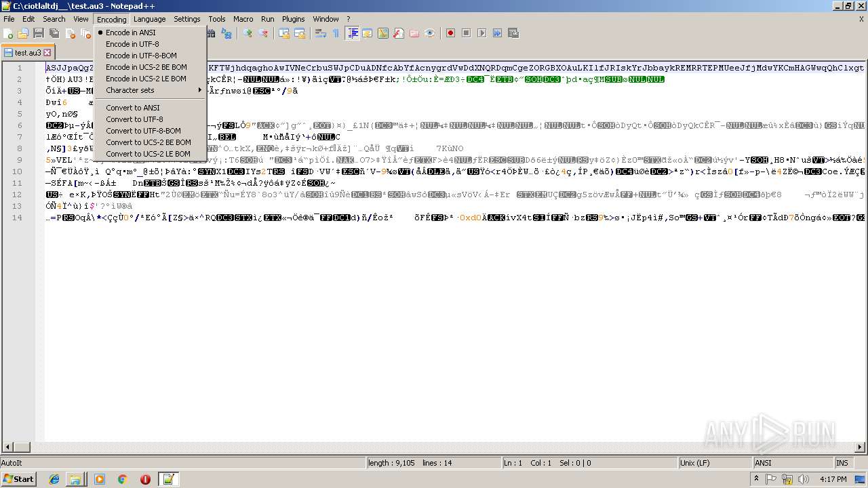Close the open Encoding menu
The width and height of the screenshot is (868, 488).
(111, 19)
